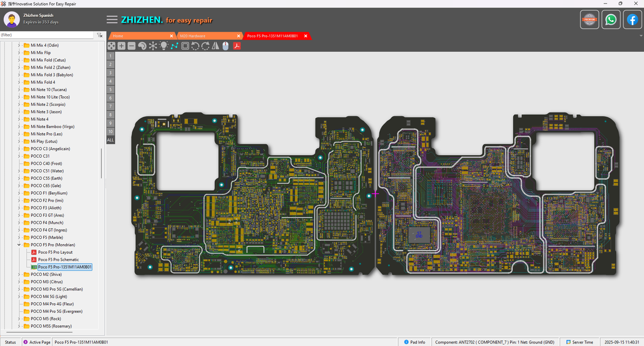Expand the Mi Note 10 (Tucana) folder

tap(19, 90)
